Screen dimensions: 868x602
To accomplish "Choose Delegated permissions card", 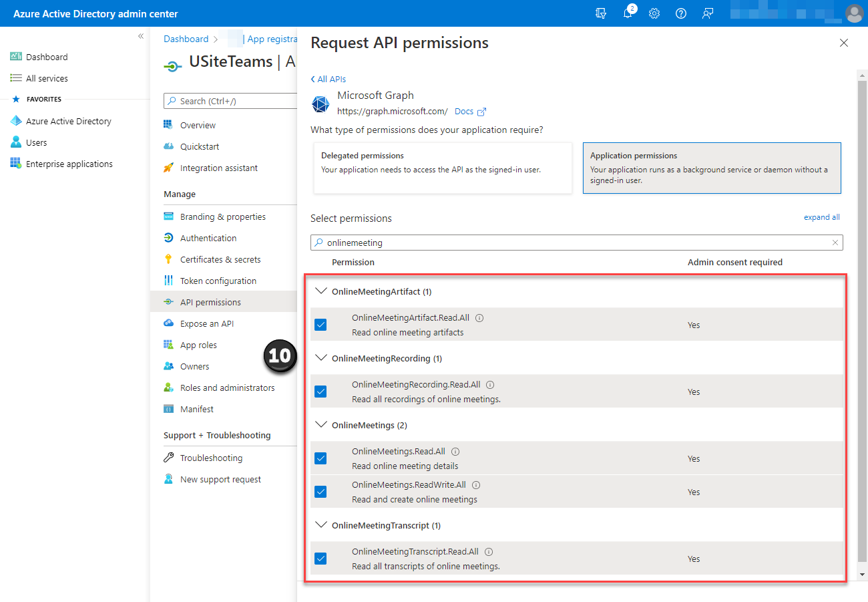I will (x=443, y=168).
